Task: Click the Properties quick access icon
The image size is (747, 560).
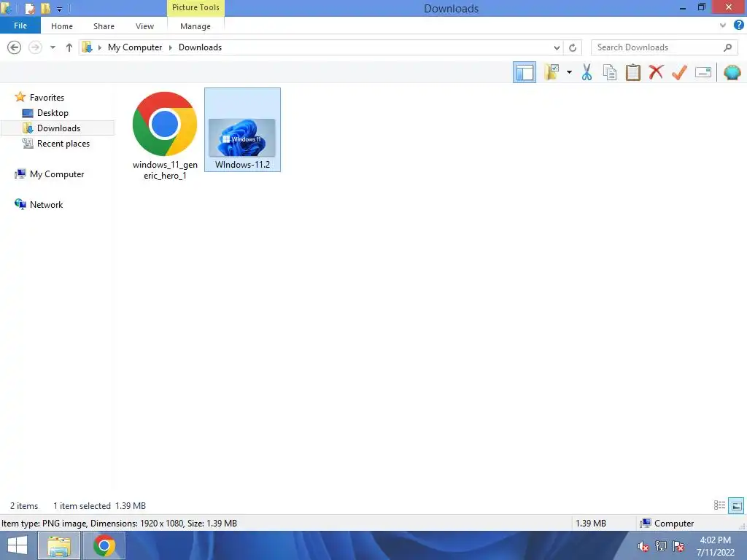Action: (x=29, y=9)
